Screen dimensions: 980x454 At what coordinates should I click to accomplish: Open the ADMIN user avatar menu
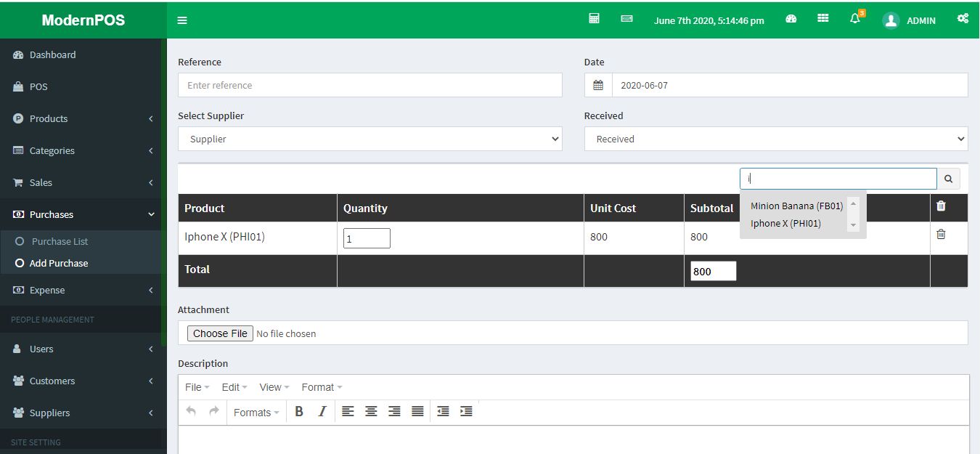coord(908,20)
